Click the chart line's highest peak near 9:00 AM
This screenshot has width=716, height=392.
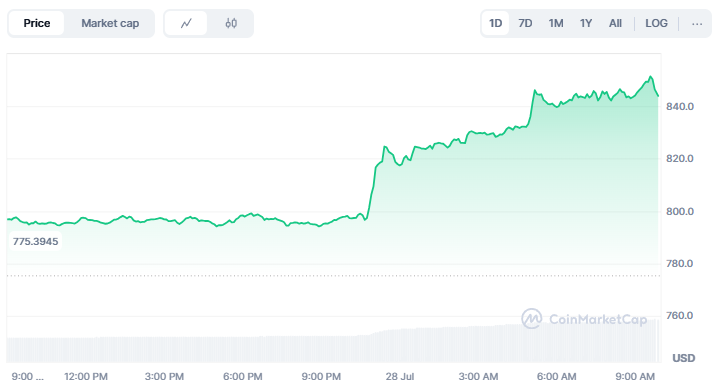point(651,77)
